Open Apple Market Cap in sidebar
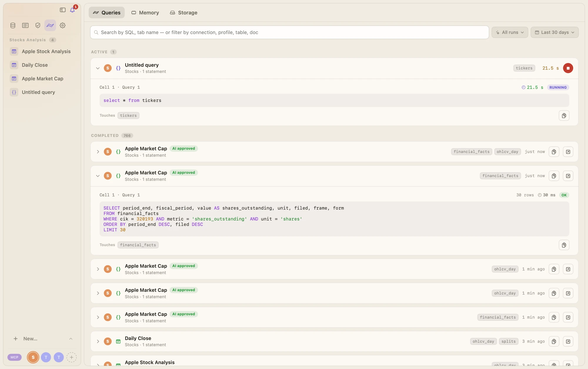 click(42, 79)
